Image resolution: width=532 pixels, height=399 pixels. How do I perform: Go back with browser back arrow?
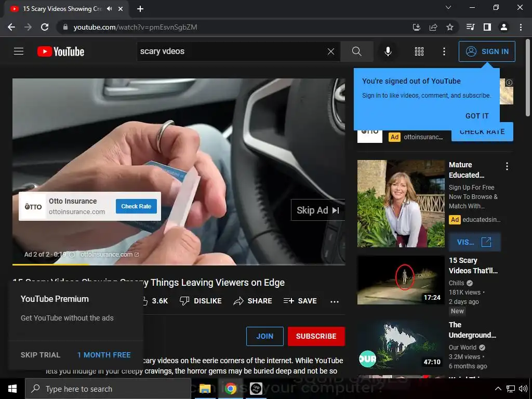pyautogui.click(x=11, y=27)
